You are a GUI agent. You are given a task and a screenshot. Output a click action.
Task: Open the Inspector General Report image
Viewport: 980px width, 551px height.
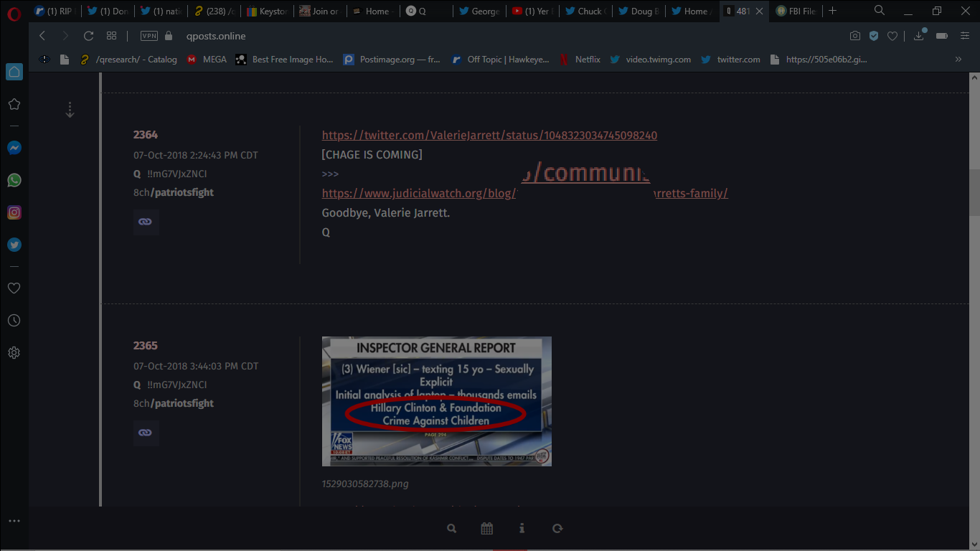(437, 401)
